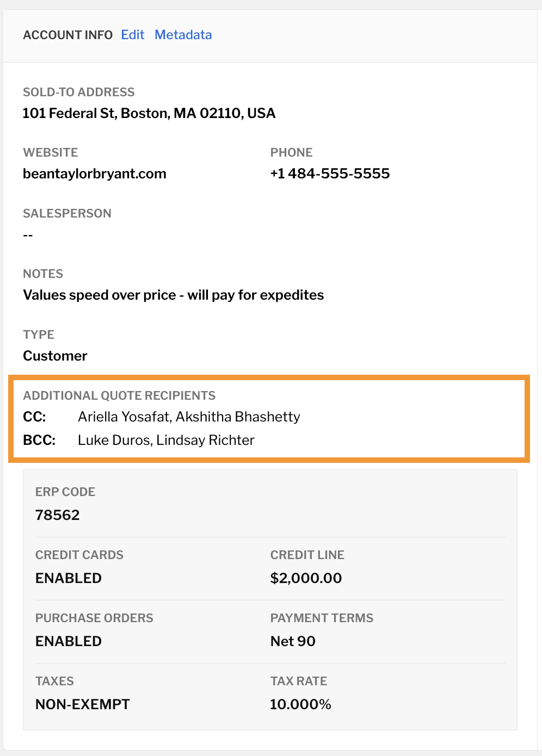Click the Sold-To Address label
Image resolution: width=542 pixels, height=756 pixels.
coord(79,92)
